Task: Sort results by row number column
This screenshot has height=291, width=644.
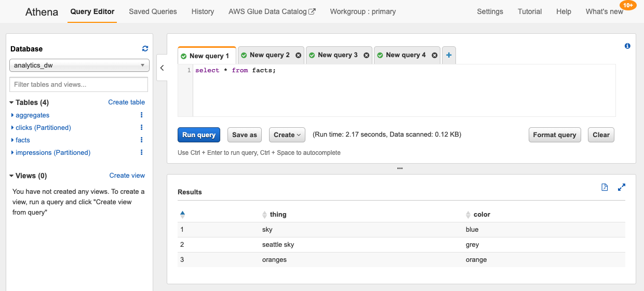Action: click(x=182, y=214)
